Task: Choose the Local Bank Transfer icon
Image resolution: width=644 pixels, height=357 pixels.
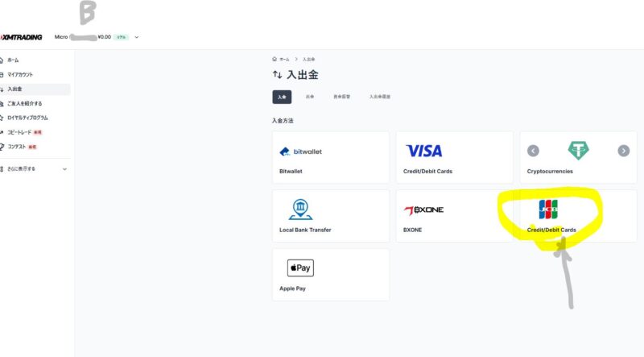Action: click(x=300, y=210)
